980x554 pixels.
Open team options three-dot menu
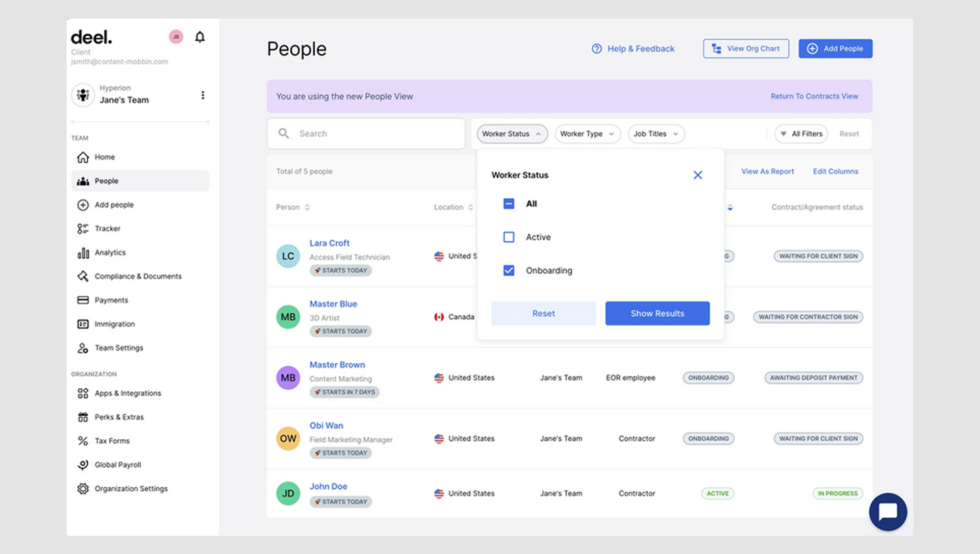[202, 95]
